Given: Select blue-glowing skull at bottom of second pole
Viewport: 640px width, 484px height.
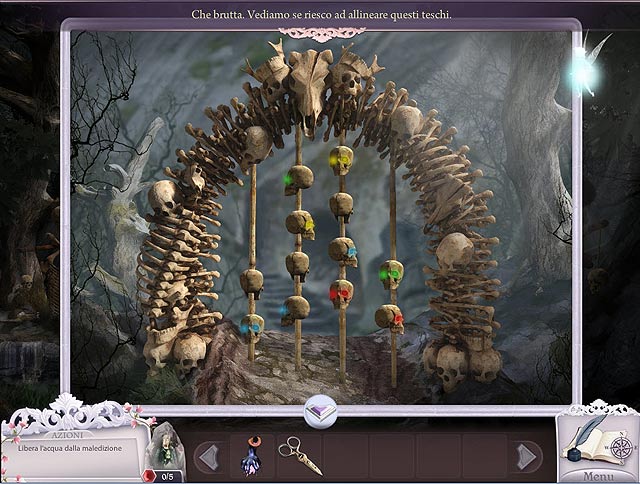Looking at the screenshot, I should [x=295, y=309].
